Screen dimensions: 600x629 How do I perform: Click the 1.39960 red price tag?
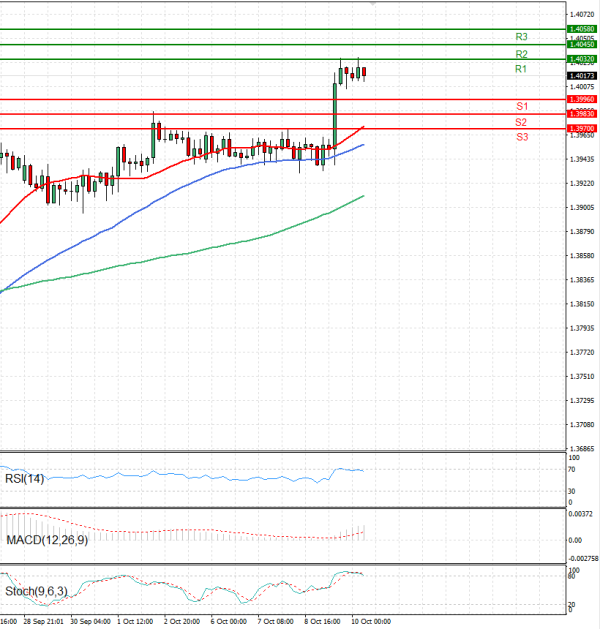tap(581, 99)
